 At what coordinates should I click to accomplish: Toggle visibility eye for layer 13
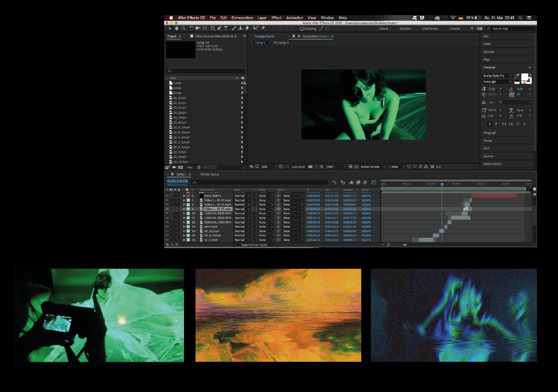[167, 227]
